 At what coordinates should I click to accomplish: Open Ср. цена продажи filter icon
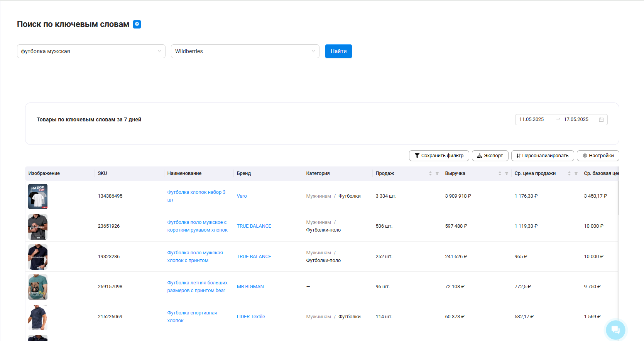pos(576,173)
